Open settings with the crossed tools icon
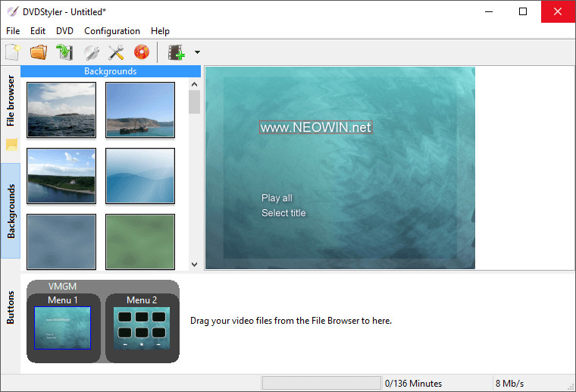576x392 pixels. pyautogui.click(x=116, y=52)
